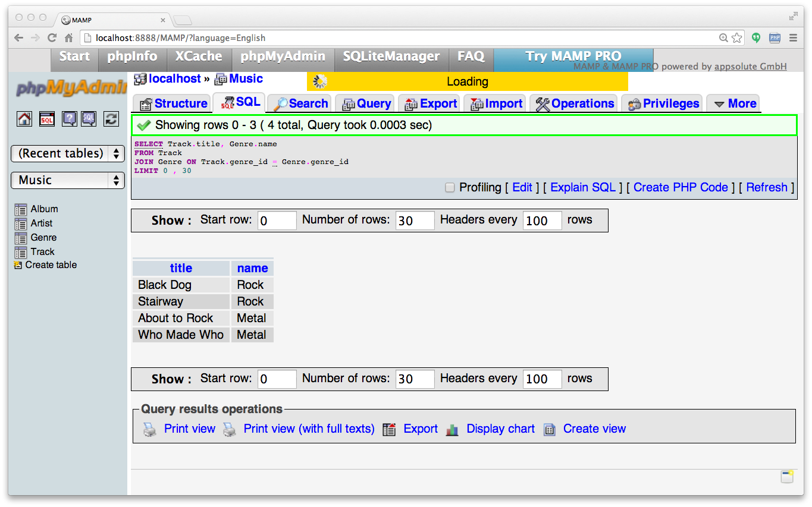Click the green Hangouts extension icon

tap(756, 38)
